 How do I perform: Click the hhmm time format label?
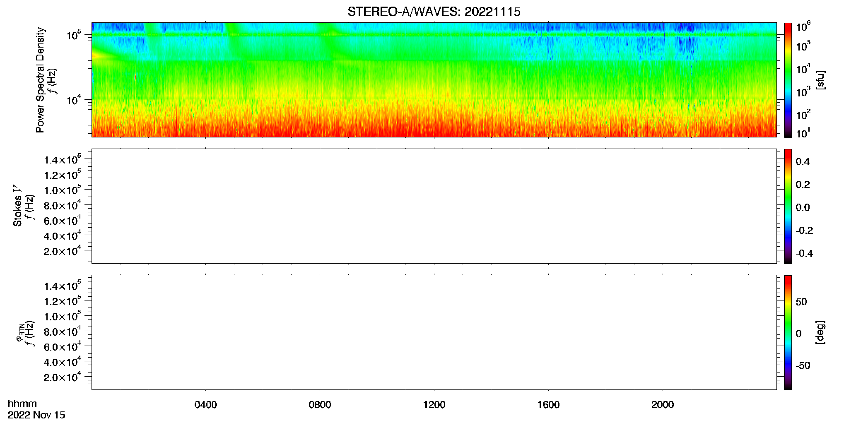(22, 404)
